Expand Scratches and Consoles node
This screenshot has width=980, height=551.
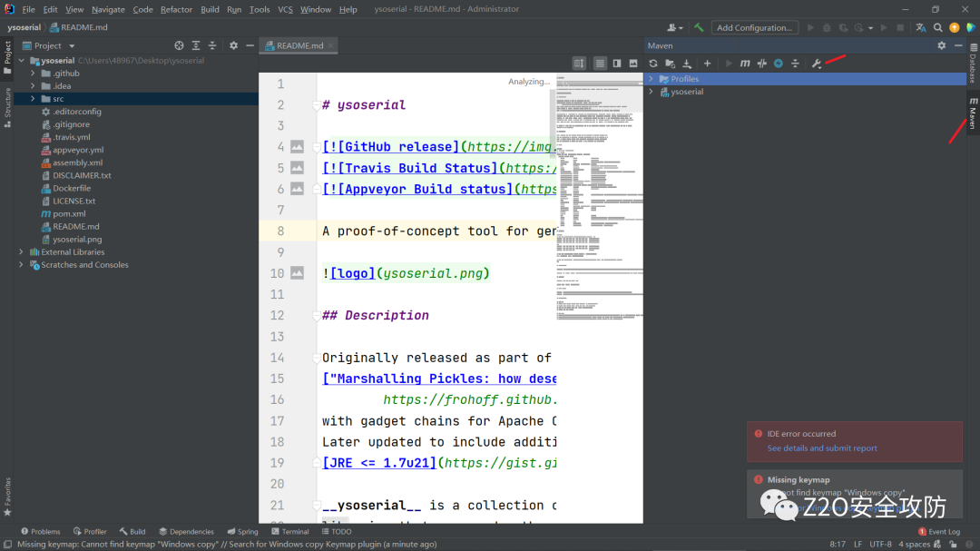(x=21, y=264)
